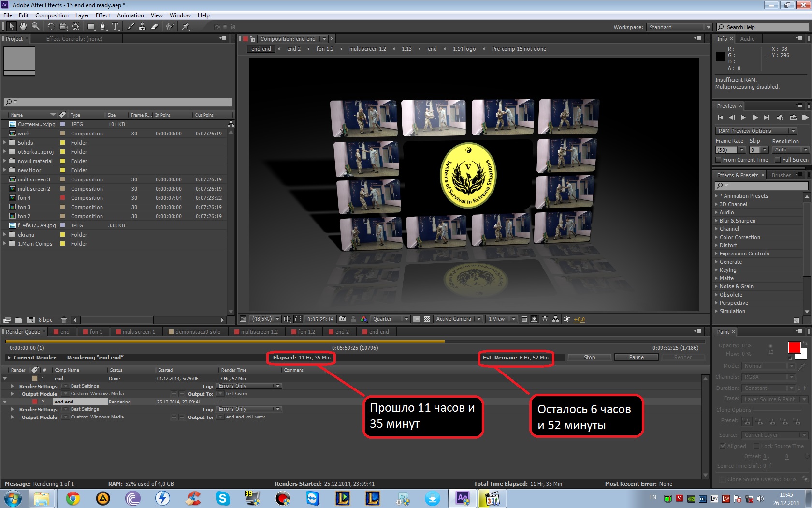Expand the Color Correction effects category
The image size is (812, 508).
[x=739, y=237]
